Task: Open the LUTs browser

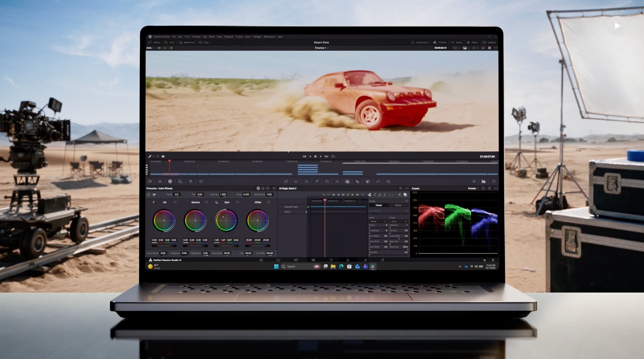Action: pyautogui.click(x=169, y=42)
